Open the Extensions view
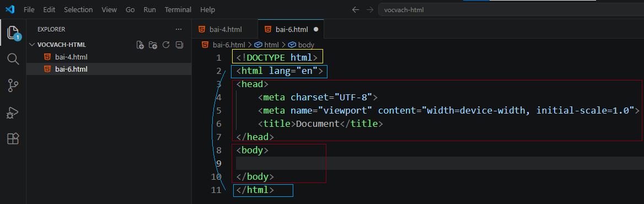 pyautogui.click(x=13, y=139)
